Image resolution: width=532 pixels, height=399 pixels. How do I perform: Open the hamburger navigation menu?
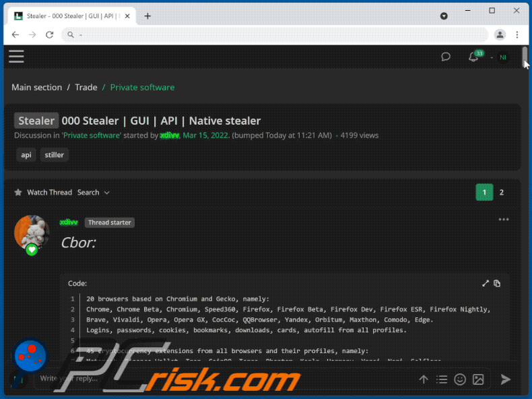(16, 57)
